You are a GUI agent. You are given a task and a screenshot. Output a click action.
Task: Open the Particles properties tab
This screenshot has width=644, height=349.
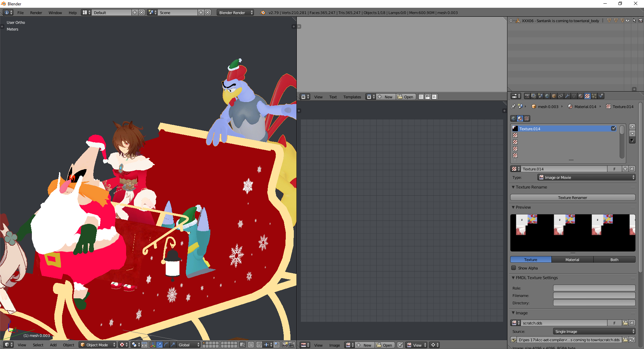click(x=594, y=96)
